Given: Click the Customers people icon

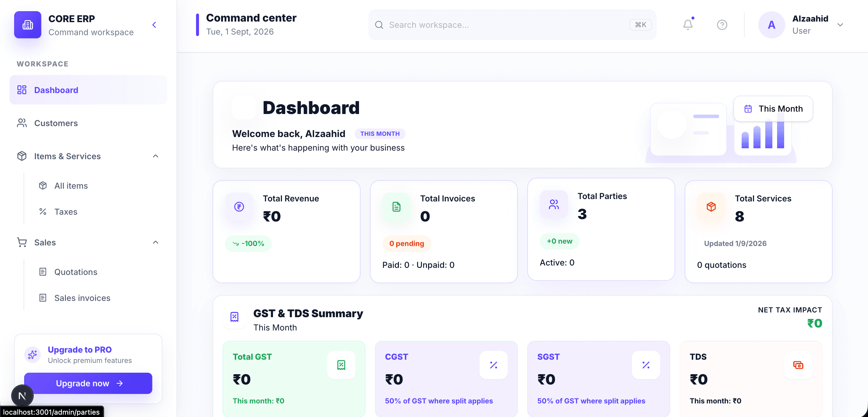Looking at the screenshot, I should click(x=22, y=123).
